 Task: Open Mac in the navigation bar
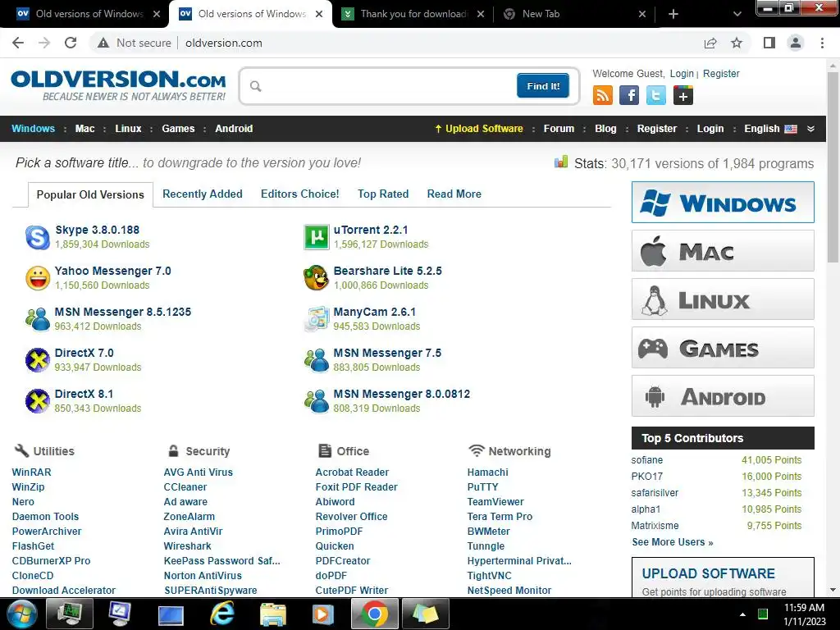[84, 129]
